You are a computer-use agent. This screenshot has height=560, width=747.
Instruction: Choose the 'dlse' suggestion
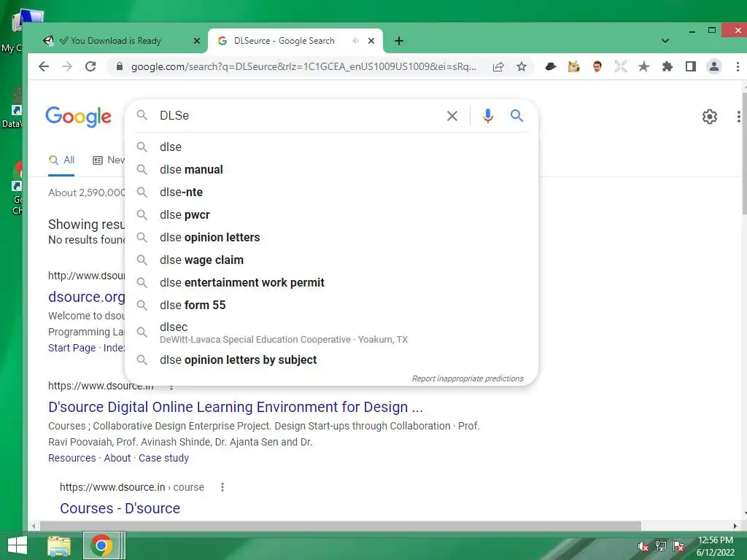(331, 147)
